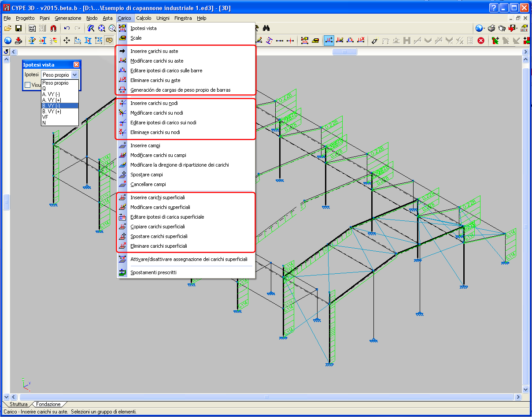Open the Calcolo menu
The height and width of the screenshot is (417, 532).
[144, 18]
